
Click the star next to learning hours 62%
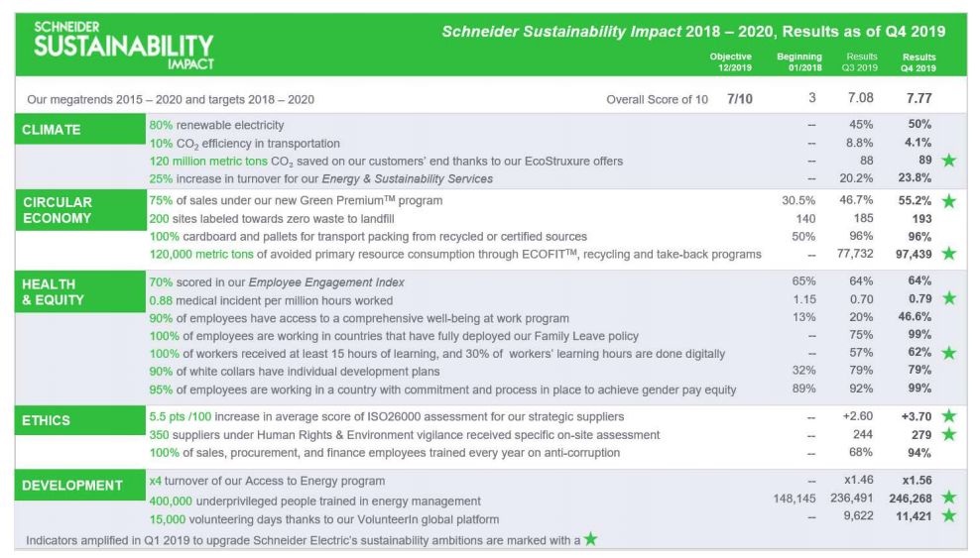[948, 353]
